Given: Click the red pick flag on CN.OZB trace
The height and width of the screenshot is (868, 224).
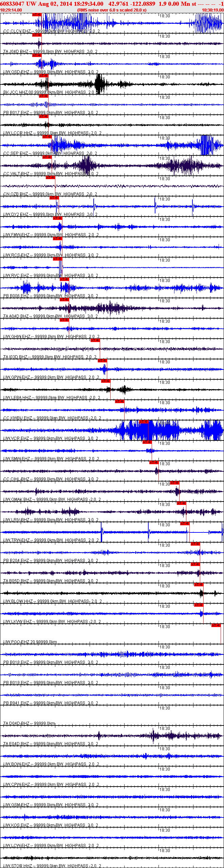Looking at the screenshot, I should point(50,177).
